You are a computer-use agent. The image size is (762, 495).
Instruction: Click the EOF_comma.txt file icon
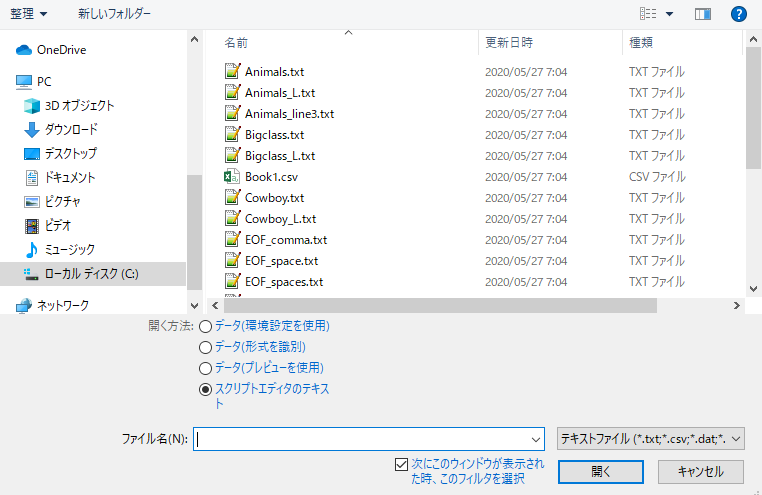point(232,239)
